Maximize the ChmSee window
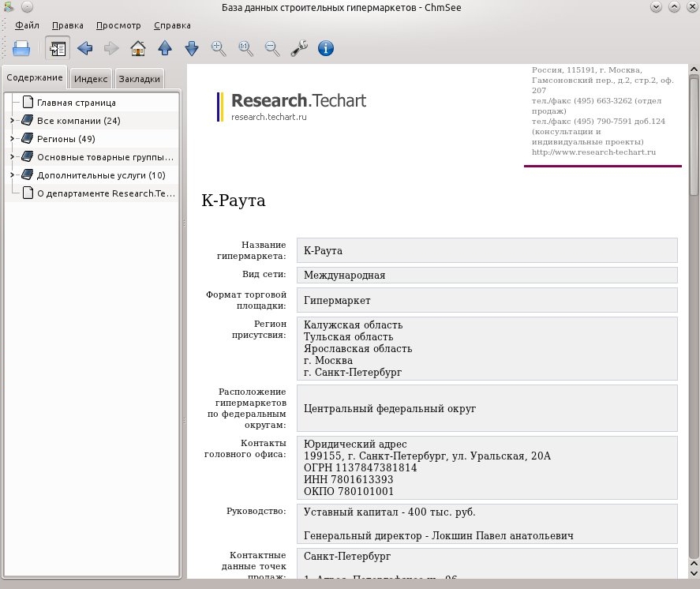Screen dimensions: 700x589 click(x=674, y=6)
